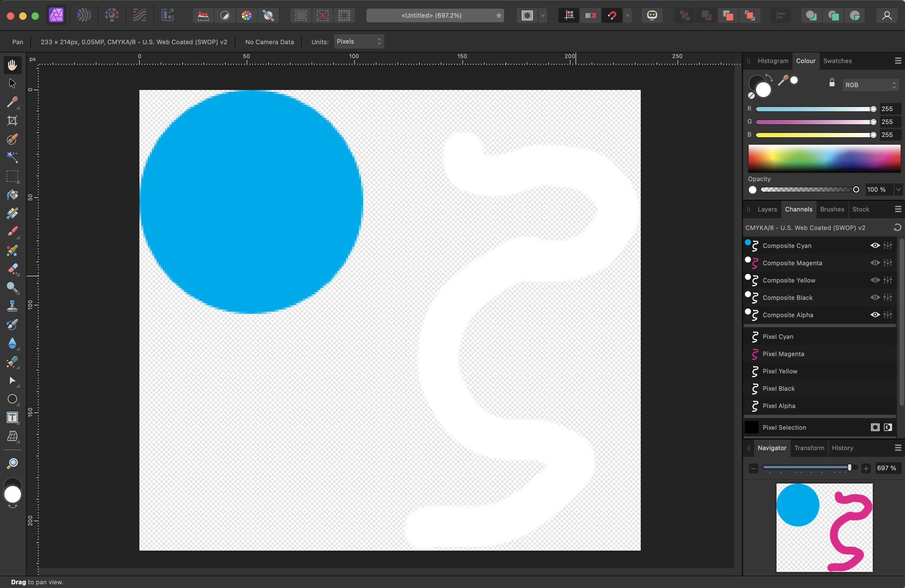Switch to the Develop Persona
The image size is (905, 588).
coord(111,15)
